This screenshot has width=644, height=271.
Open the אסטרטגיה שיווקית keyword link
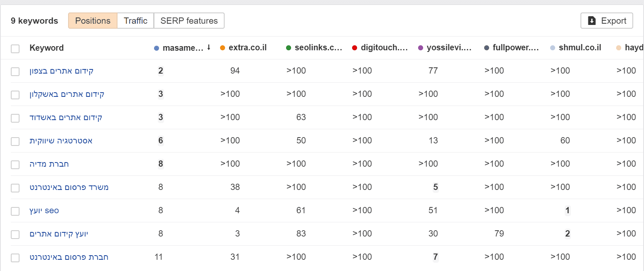61,141
